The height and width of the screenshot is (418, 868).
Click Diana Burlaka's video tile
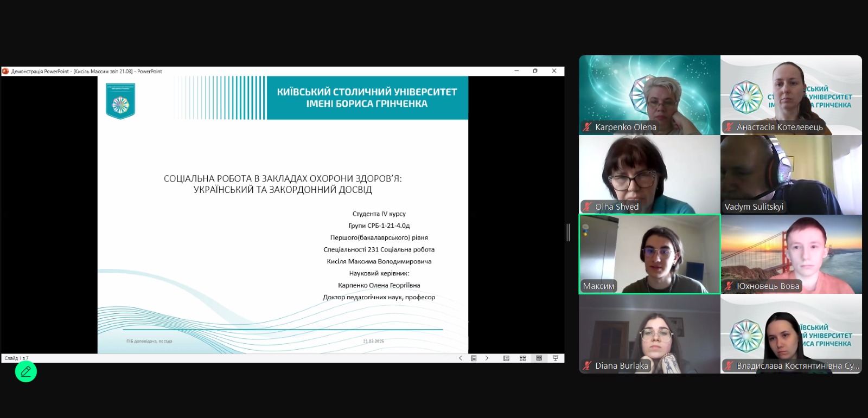[649, 333]
